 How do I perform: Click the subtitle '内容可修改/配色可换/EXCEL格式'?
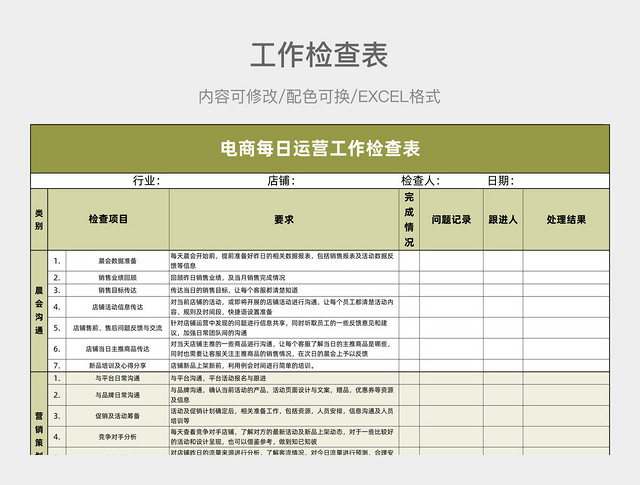[319, 97]
